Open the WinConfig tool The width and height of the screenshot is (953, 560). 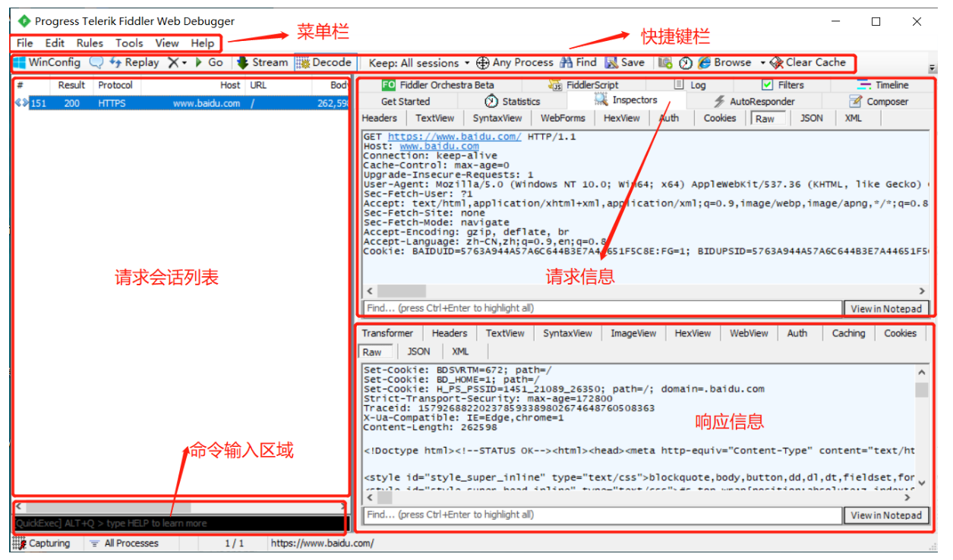click(x=46, y=62)
